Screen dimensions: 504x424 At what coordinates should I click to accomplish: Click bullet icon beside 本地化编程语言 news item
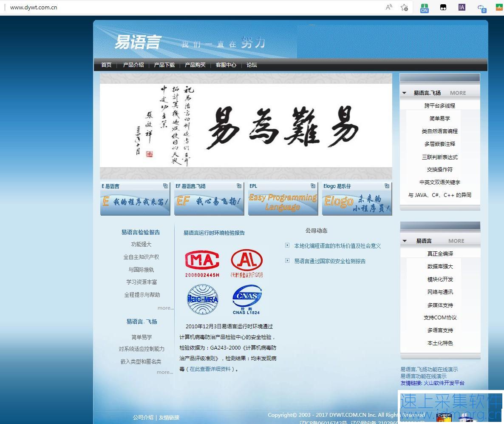coord(287,245)
